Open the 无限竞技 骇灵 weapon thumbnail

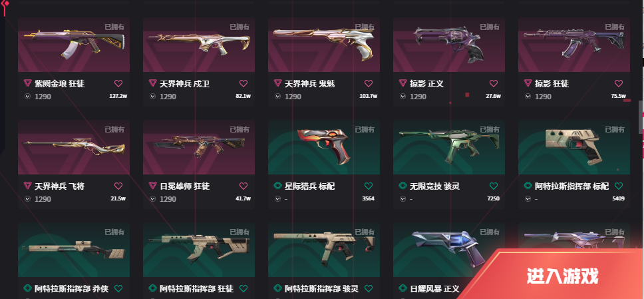click(x=449, y=147)
